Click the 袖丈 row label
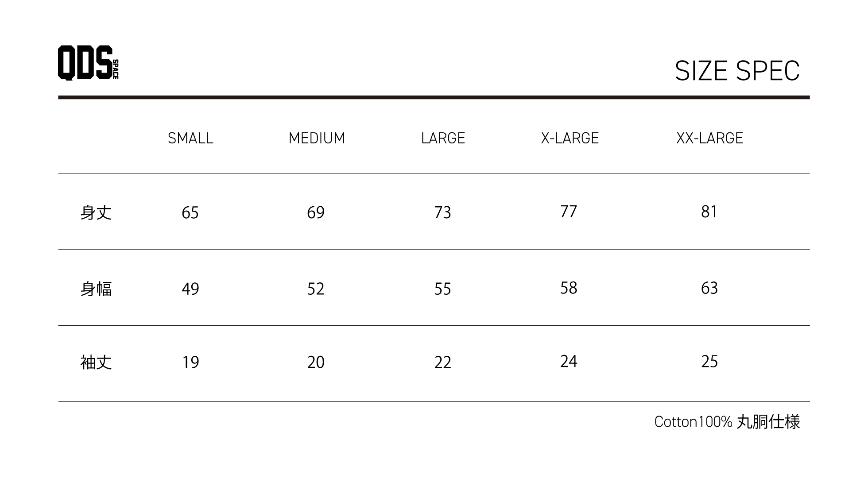This screenshot has height=478, width=868. [x=96, y=362]
